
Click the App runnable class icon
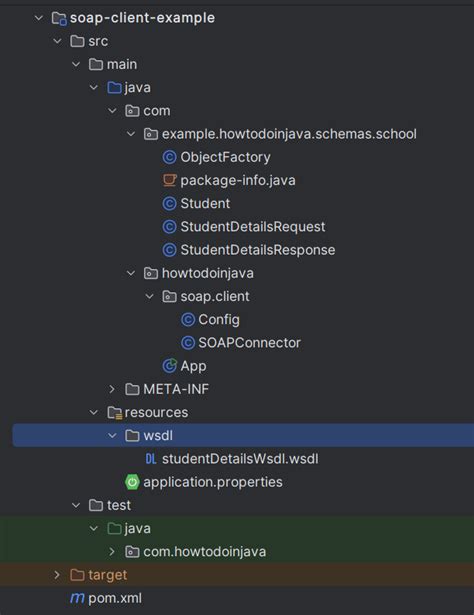pyautogui.click(x=169, y=366)
